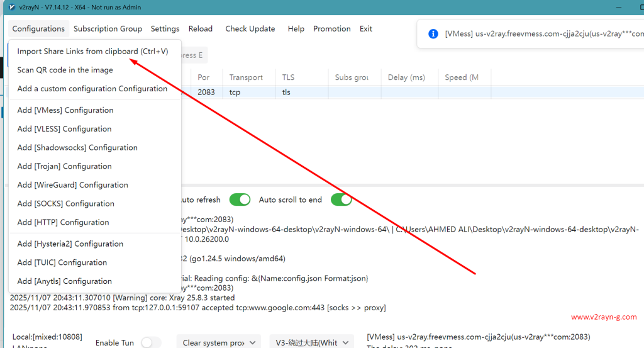
Task: Click the Por column header
Action: [206, 77]
